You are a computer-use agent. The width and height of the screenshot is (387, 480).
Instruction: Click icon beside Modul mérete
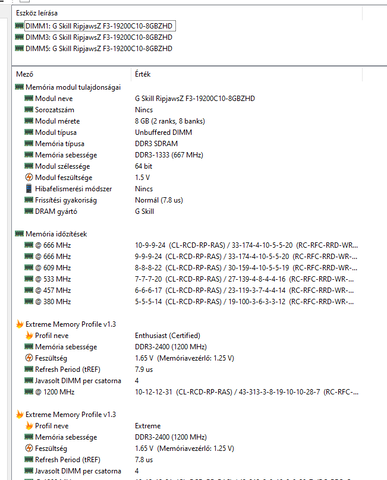29,121
